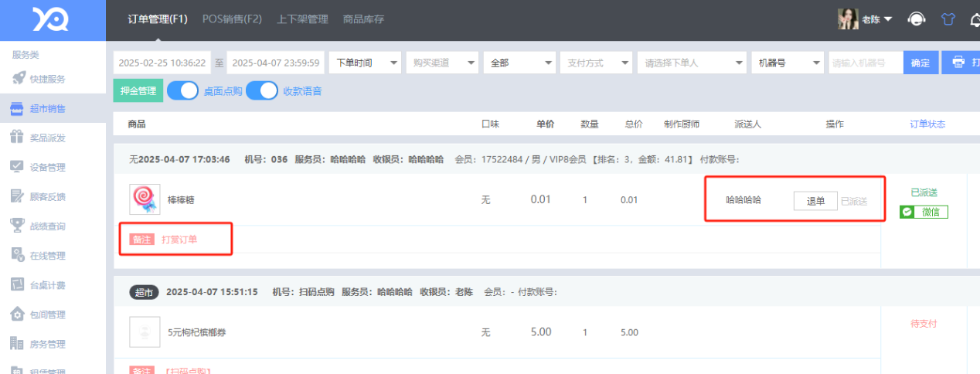Image resolution: width=980 pixels, height=374 pixels.
Task: Switch to the 订单管理(F1) tab
Action: tap(158, 19)
